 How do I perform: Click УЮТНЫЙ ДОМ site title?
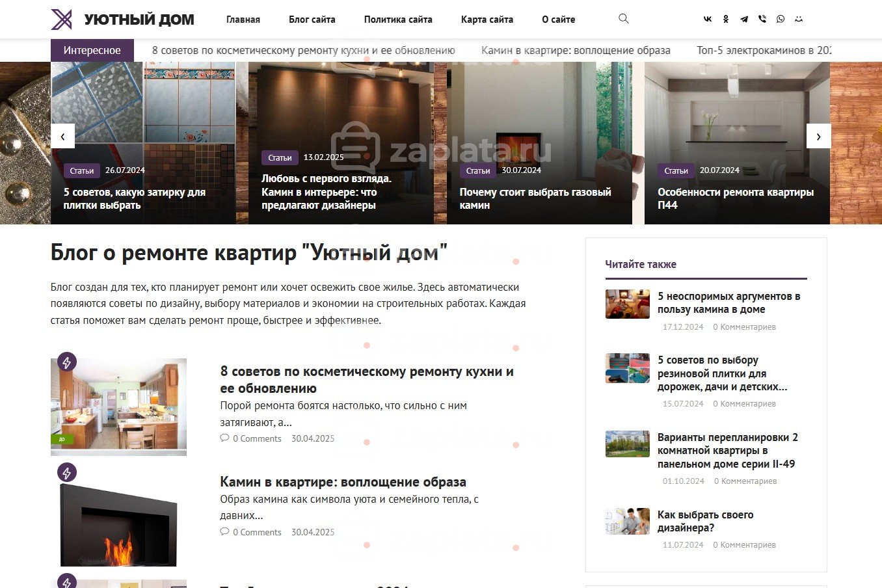139,20
